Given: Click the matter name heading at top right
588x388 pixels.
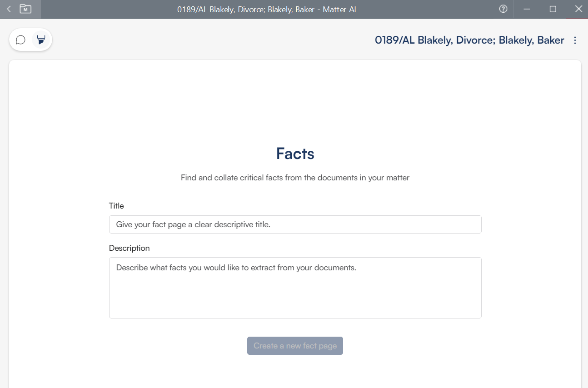Looking at the screenshot, I should tap(469, 40).
